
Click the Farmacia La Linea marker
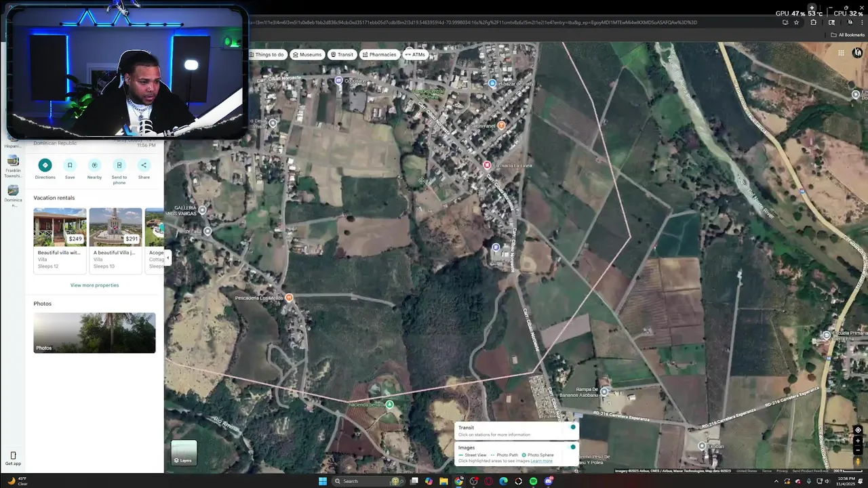[486, 165]
